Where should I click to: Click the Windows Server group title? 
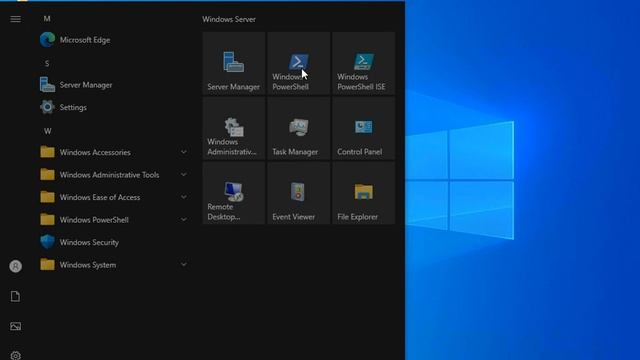(x=229, y=19)
